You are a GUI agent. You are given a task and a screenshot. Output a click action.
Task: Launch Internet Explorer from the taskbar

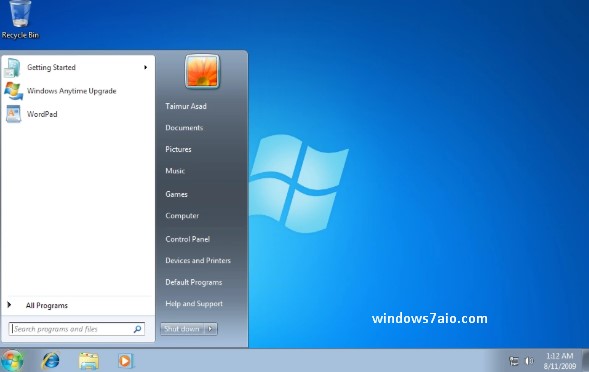click(x=51, y=361)
